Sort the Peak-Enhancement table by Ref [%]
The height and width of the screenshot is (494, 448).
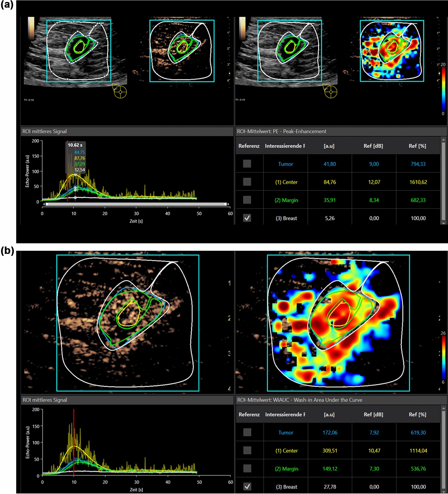[x=417, y=146]
